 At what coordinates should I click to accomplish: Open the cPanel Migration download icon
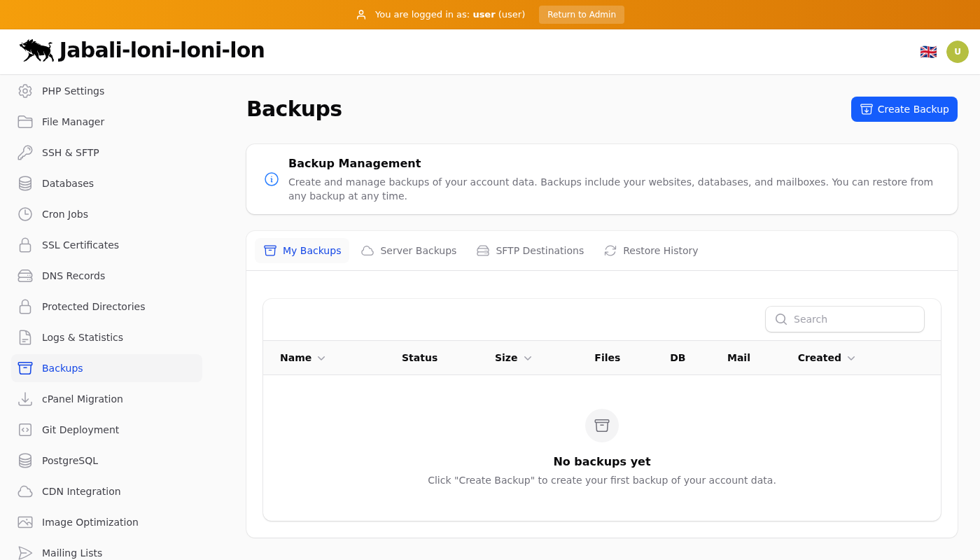[x=25, y=399]
